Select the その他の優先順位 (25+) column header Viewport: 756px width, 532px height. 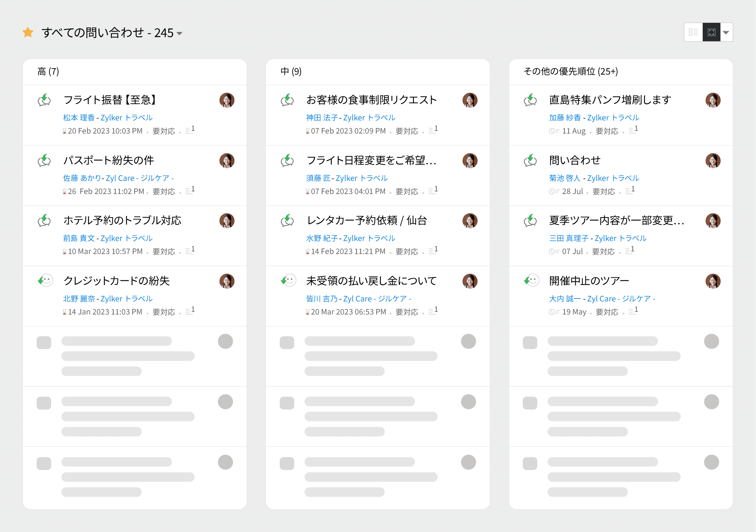pos(571,71)
